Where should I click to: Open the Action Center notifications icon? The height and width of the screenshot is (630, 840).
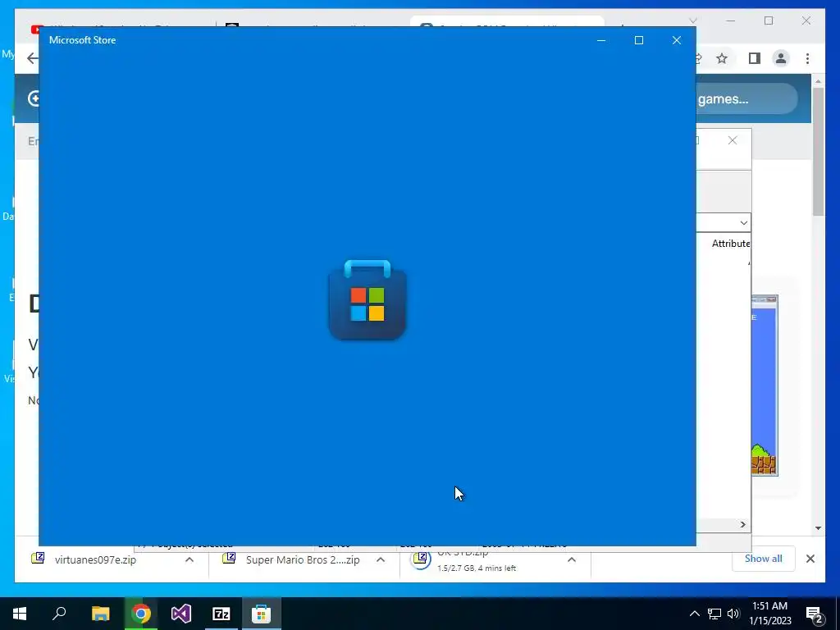click(815, 614)
